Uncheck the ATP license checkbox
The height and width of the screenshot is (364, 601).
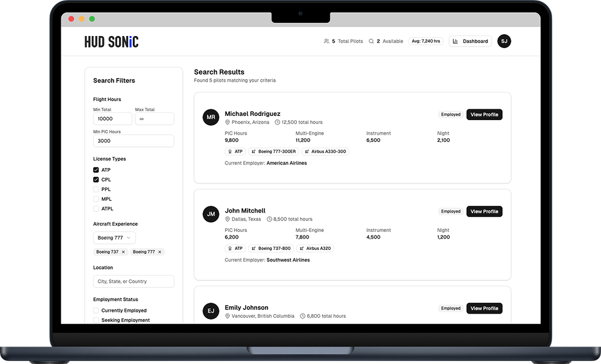[96, 170]
